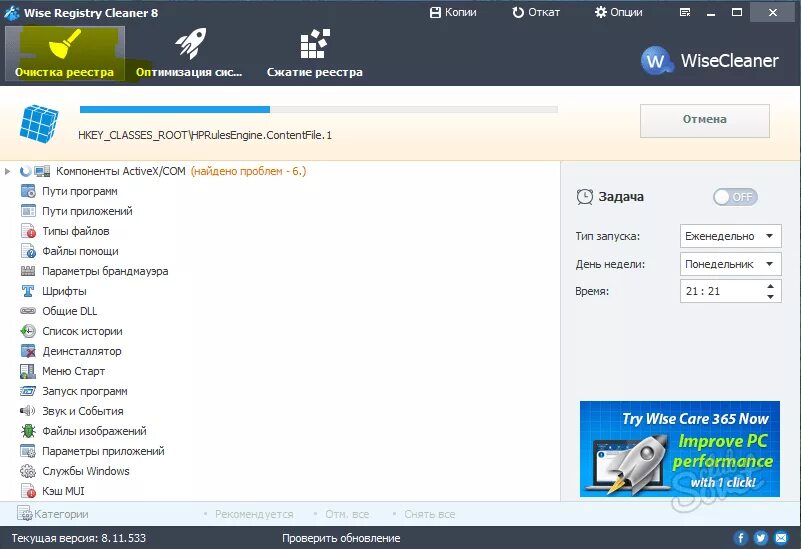The image size is (801, 549).
Task: Open the Очистка реестра tab
Action: pyautogui.click(x=64, y=54)
